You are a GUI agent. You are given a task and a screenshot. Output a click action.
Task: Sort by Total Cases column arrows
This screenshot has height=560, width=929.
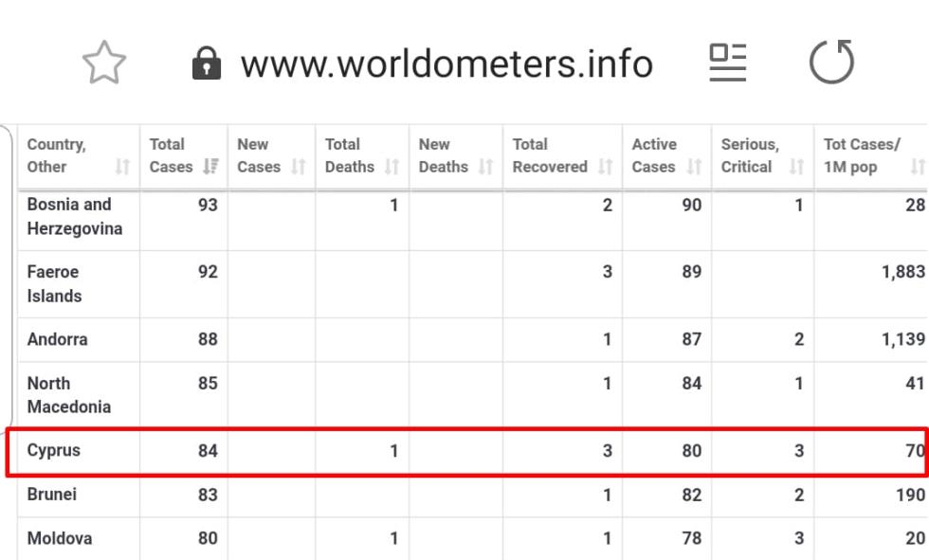pos(210,167)
